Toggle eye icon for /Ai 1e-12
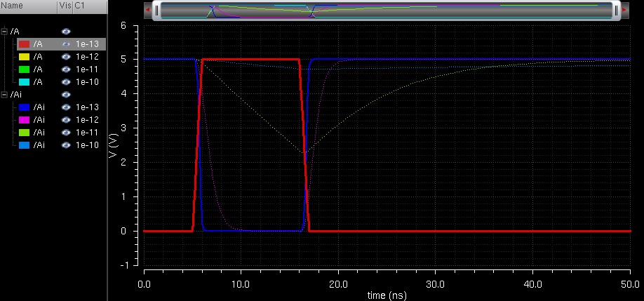The image size is (644, 301). coord(67,119)
